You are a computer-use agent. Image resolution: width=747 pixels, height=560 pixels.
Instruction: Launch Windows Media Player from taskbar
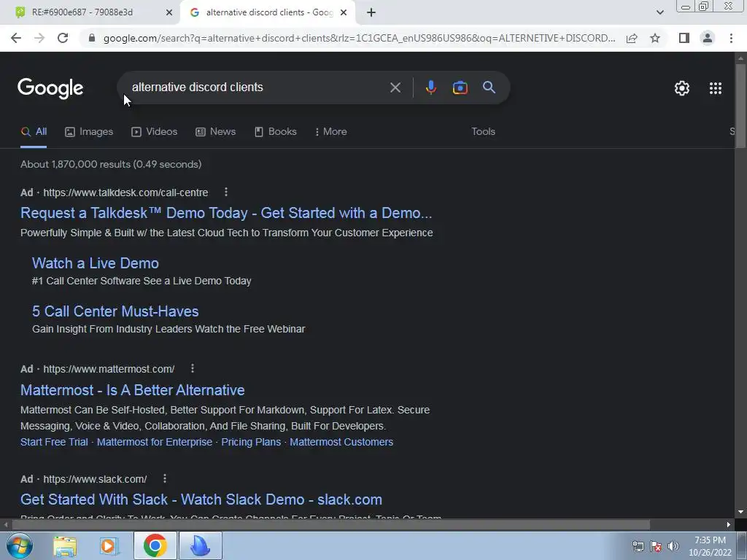(109, 546)
